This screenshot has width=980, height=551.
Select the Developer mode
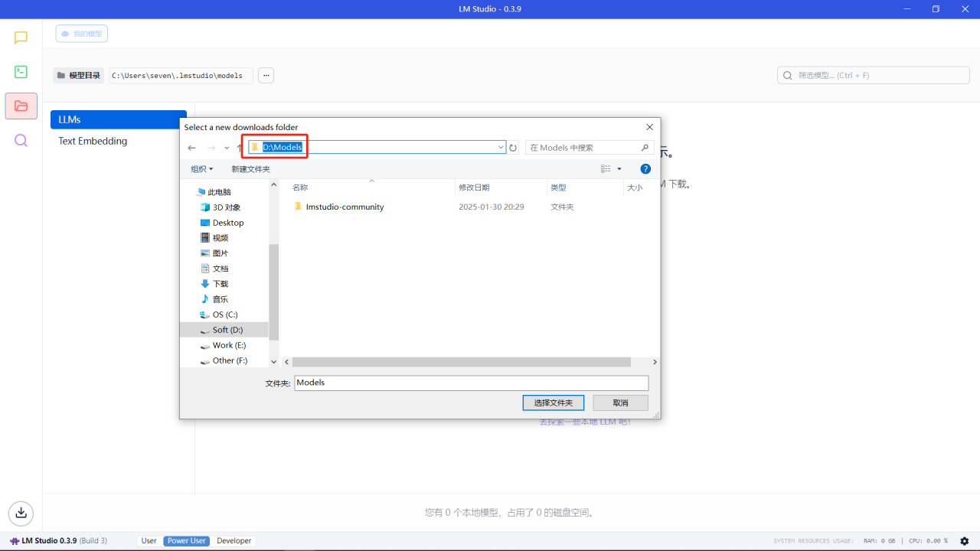234,541
